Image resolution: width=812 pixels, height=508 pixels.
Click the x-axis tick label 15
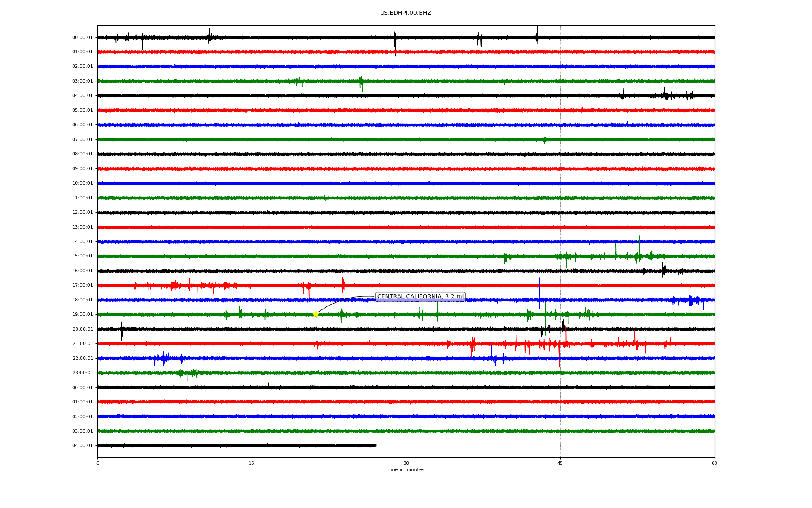[252, 464]
